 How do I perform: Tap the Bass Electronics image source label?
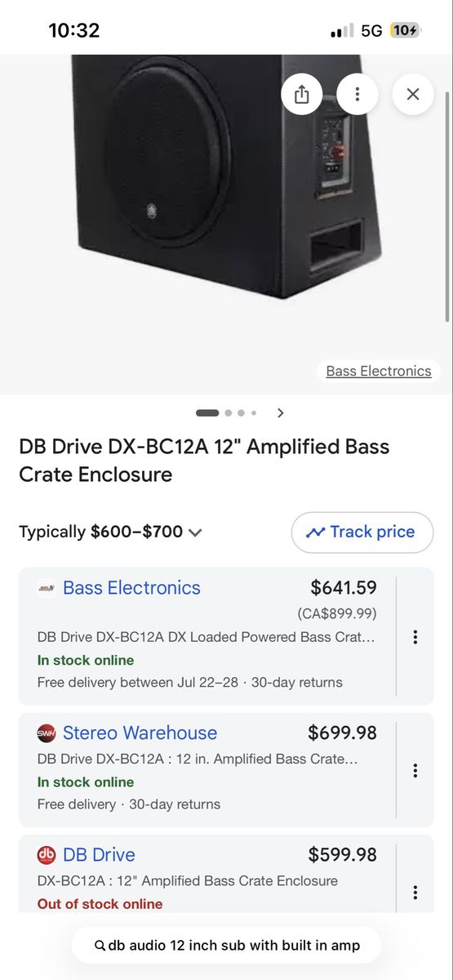pyautogui.click(x=379, y=371)
